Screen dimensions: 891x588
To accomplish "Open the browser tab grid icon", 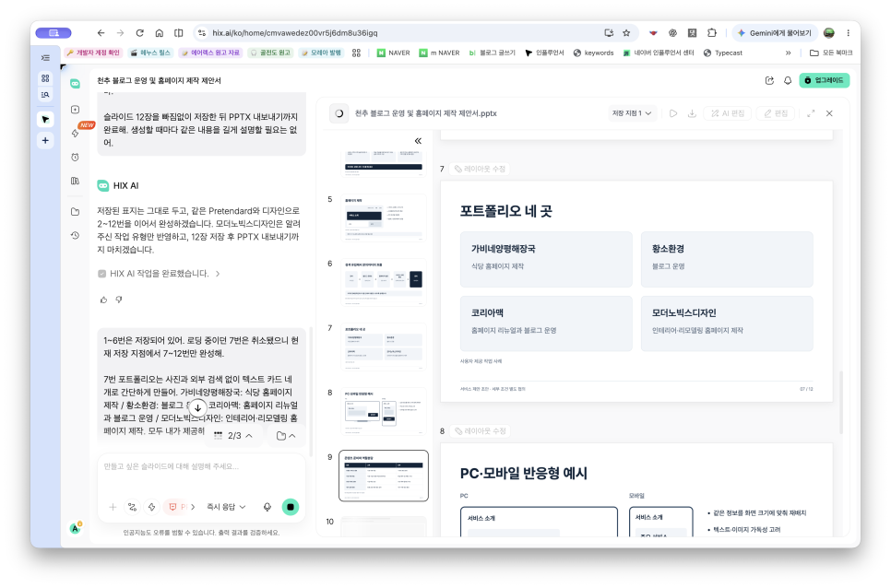I will [45, 78].
